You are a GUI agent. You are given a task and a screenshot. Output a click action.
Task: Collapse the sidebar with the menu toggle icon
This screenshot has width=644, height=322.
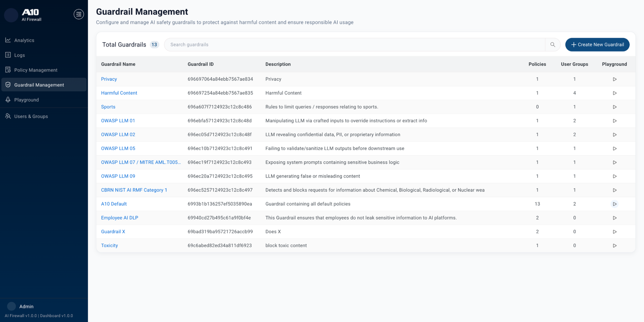pyautogui.click(x=79, y=14)
